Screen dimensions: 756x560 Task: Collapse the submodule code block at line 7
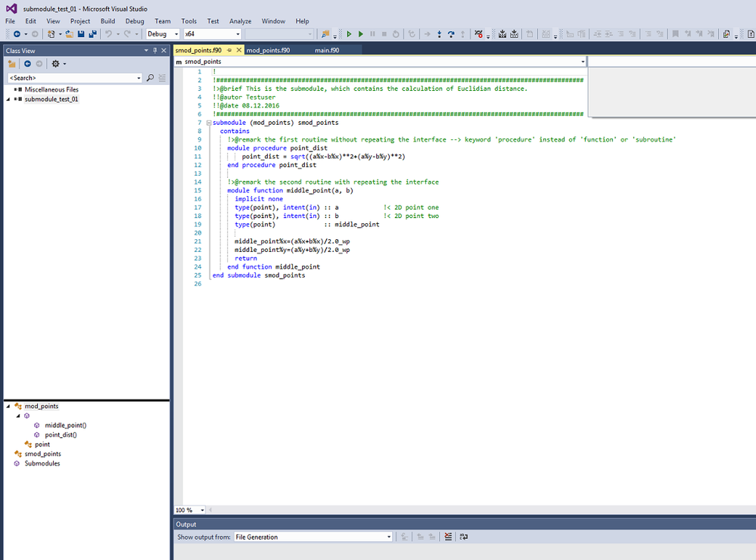[209, 123]
